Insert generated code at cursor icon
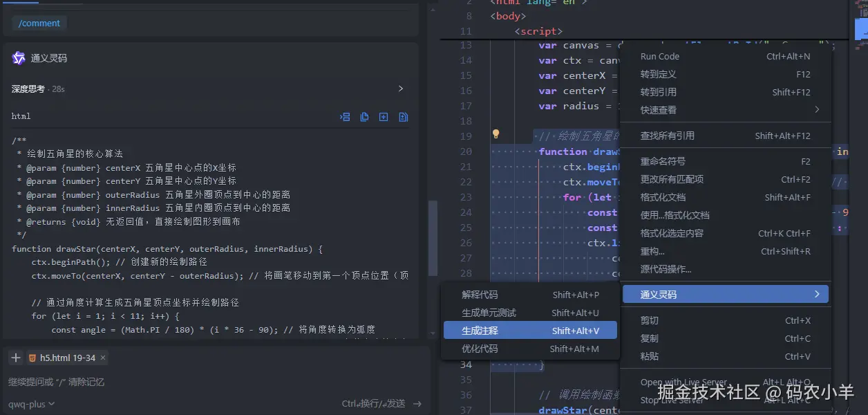 (x=345, y=117)
